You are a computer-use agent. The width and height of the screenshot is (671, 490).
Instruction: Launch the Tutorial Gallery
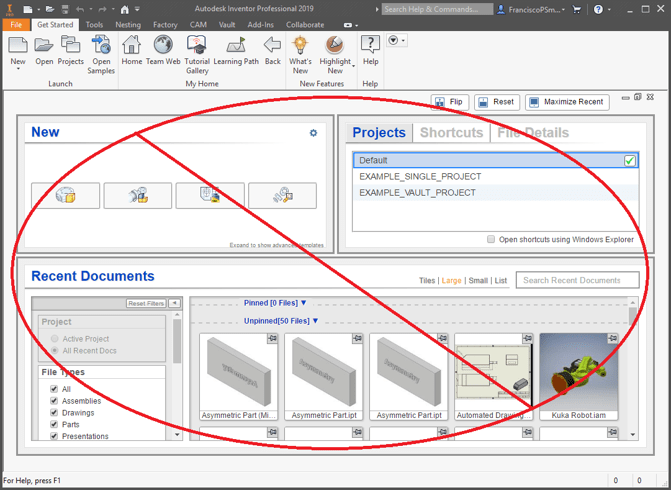197,46
